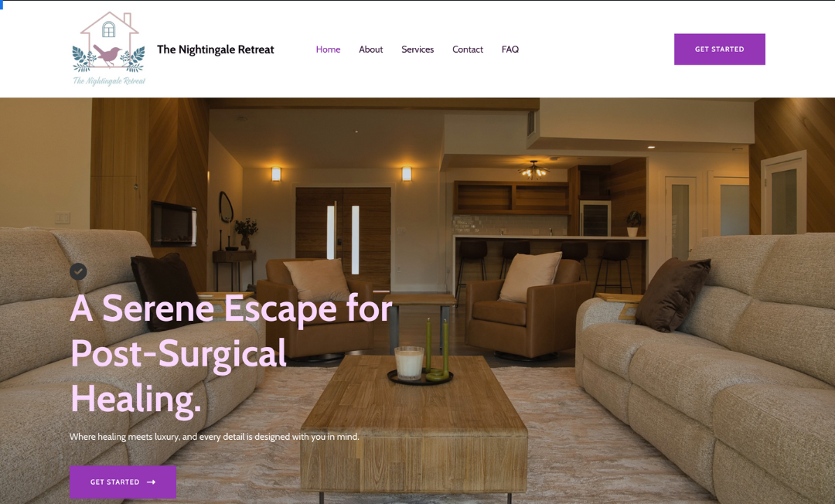Click the arched window in logo house
The height and width of the screenshot is (504, 835).
(x=109, y=29)
